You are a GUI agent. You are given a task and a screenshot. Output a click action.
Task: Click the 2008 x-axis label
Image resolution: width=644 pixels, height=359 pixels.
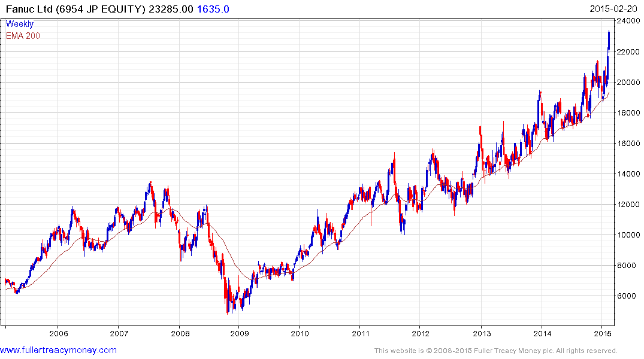[180, 333]
